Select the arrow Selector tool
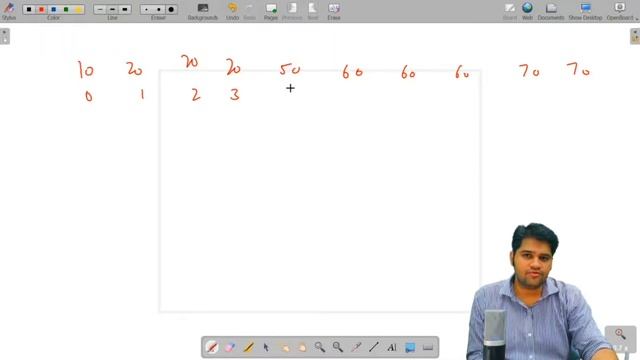 tap(266, 347)
